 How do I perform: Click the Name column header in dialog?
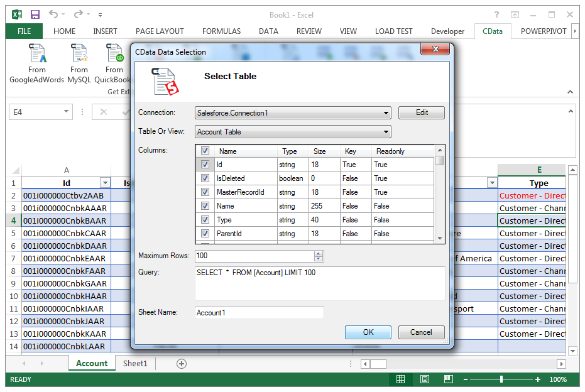(246, 151)
